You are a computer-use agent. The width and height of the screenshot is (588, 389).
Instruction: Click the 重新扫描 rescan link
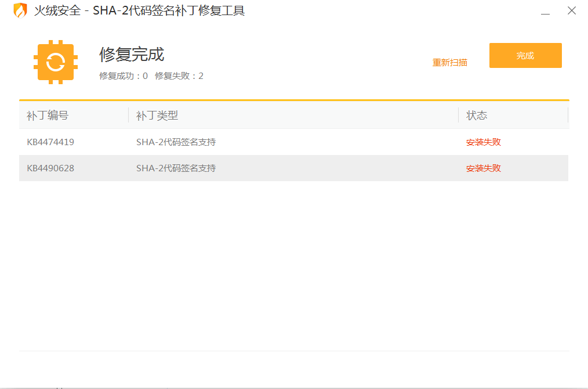point(449,63)
